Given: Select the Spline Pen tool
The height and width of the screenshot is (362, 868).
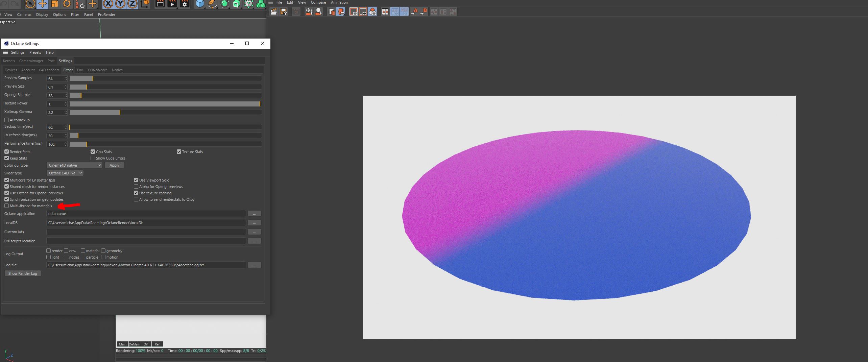Looking at the screenshot, I should coord(212,4).
